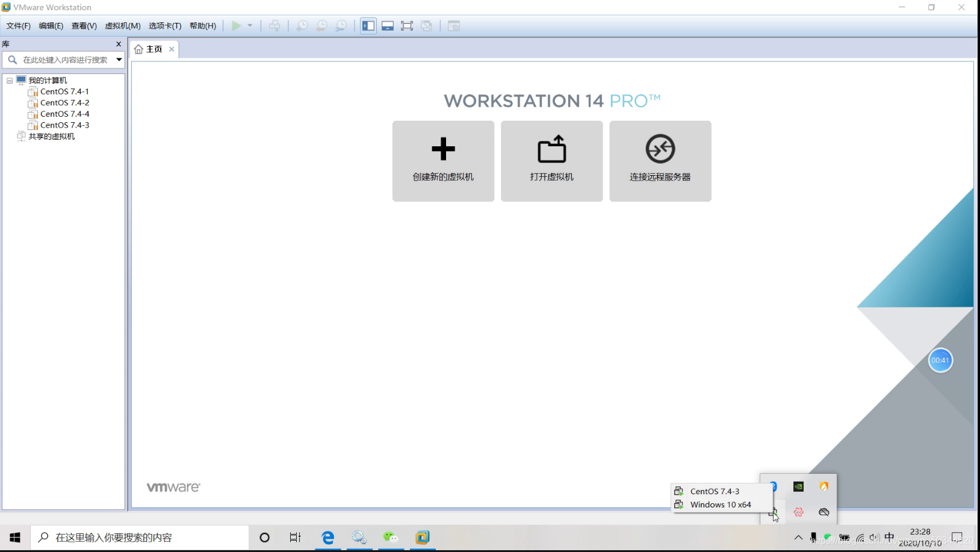Click the battery status tray icon

[844, 538]
